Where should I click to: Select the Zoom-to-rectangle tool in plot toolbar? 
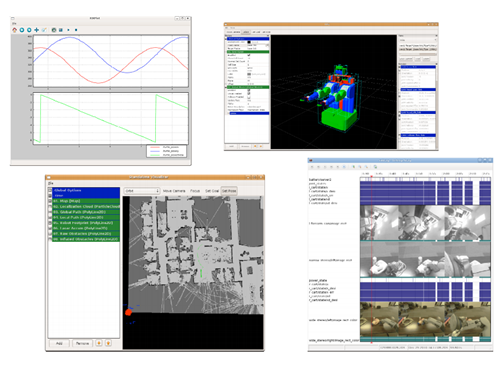pyautogui.click(x=44, y=30)
